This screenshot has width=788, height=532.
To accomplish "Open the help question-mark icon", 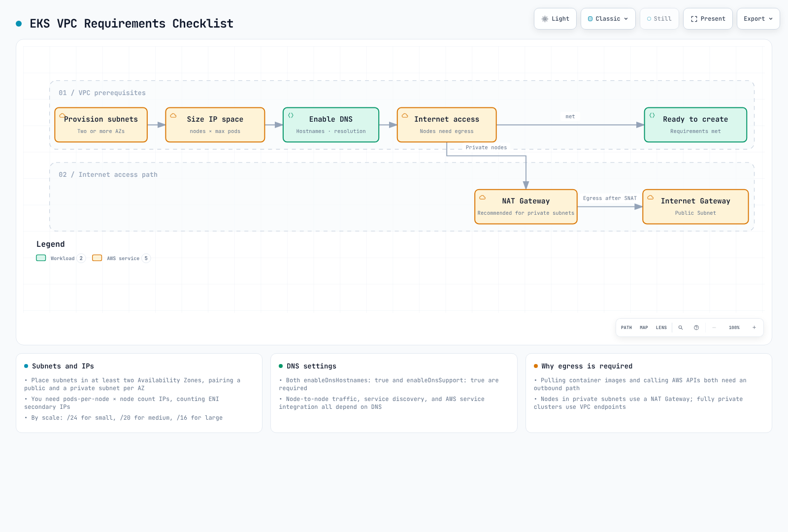I will [x=696, y=328].
